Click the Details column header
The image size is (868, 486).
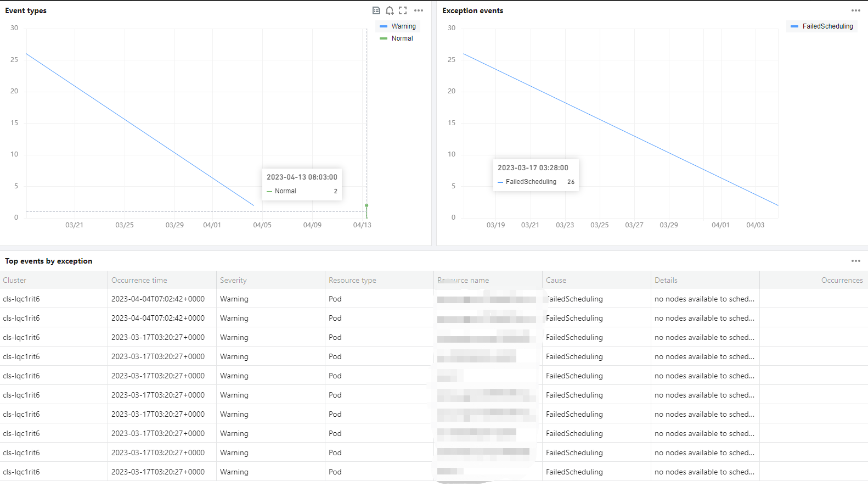pos(666,280)
